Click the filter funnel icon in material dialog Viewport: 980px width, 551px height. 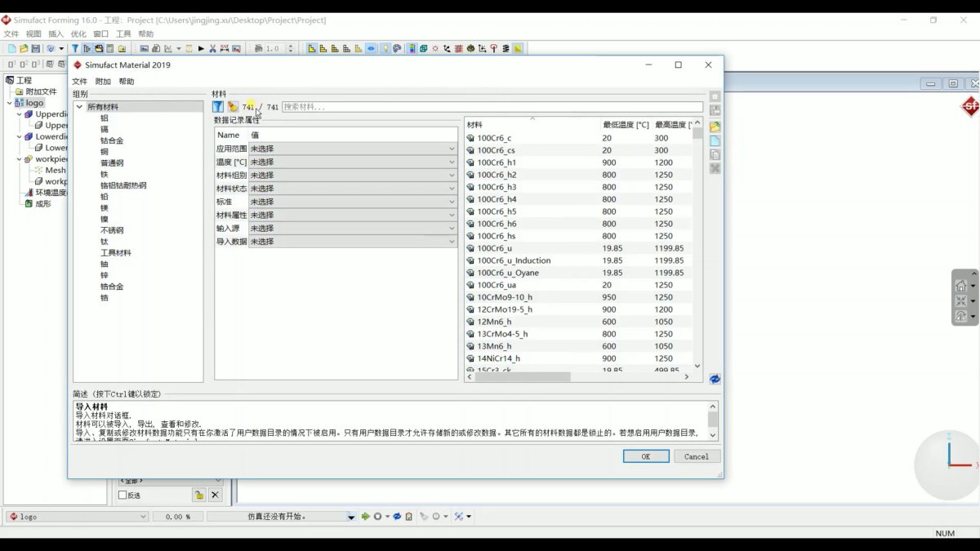pos(218,107)
